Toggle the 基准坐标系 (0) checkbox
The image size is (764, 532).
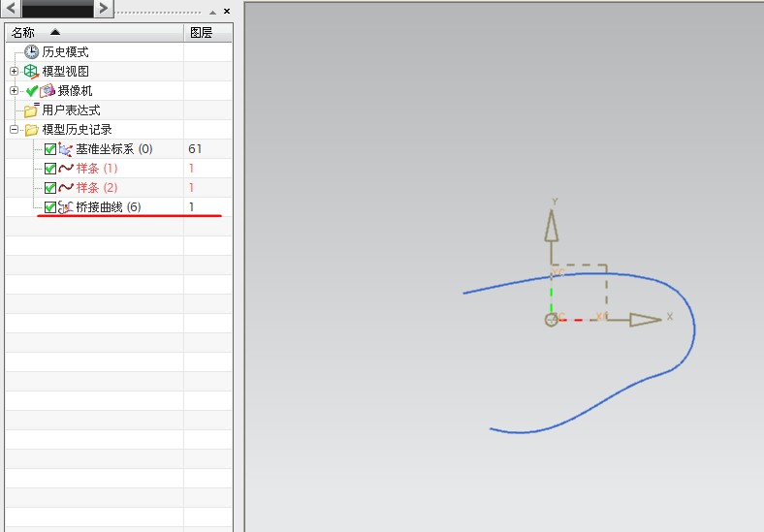click(50, 149)
